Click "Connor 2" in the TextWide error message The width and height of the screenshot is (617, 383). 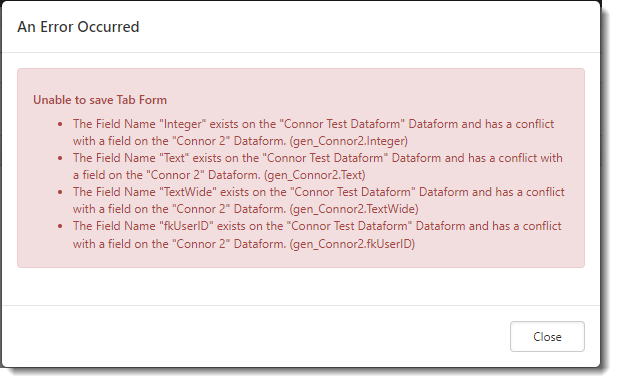pyautogui.click(x=201, y=209)
